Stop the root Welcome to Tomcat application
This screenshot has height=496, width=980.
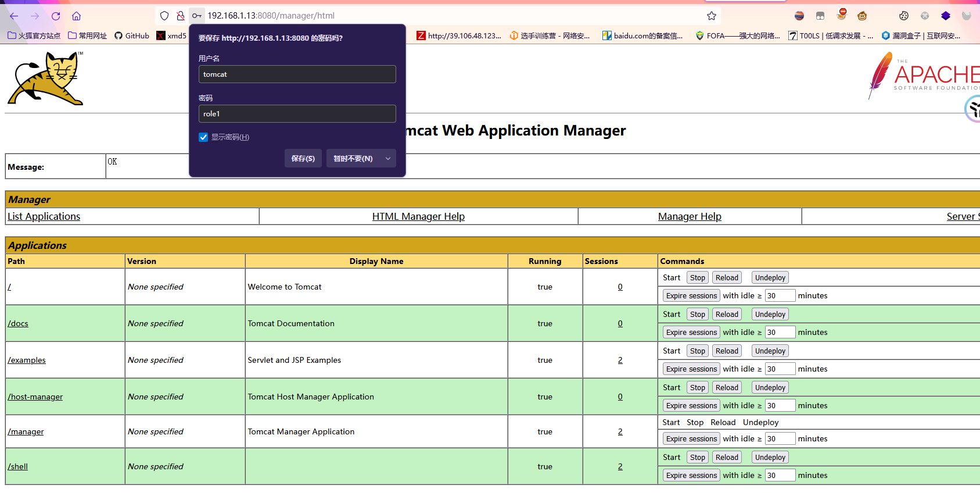(698, 278)
